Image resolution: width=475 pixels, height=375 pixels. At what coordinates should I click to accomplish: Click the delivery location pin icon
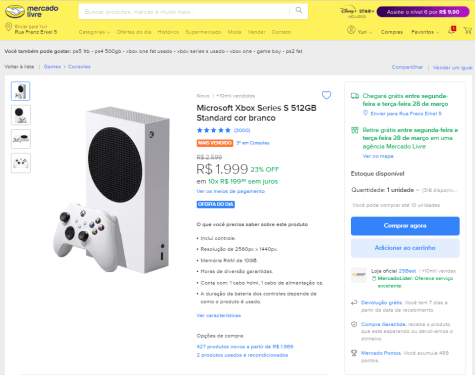(x=9, y=27)
